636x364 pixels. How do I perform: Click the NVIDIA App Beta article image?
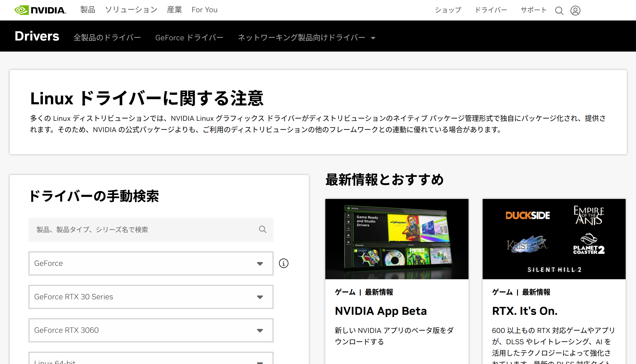point(397,239)
